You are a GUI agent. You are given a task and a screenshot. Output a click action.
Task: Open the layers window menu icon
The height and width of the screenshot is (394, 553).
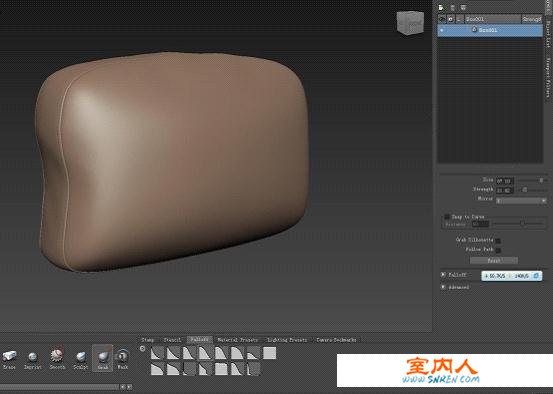(463, 7)
